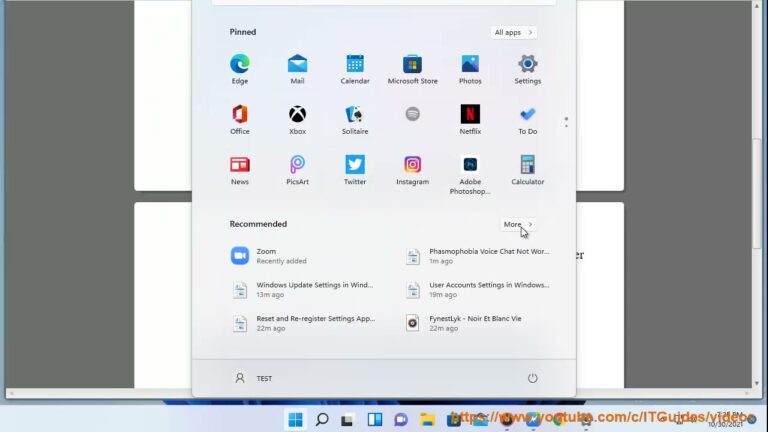Open Teams Chat from taskbar
Viewport: 768px width, 432px height.
point(401,420)
